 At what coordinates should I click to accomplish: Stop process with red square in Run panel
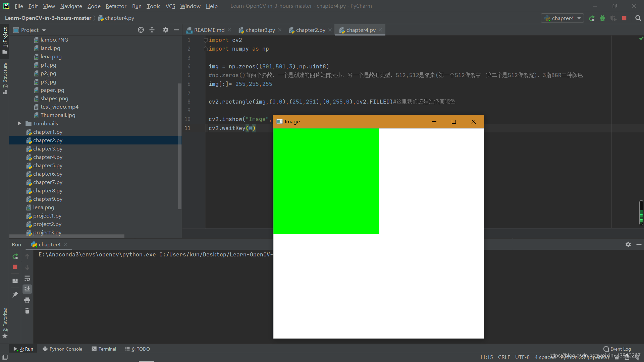(15, 267)
